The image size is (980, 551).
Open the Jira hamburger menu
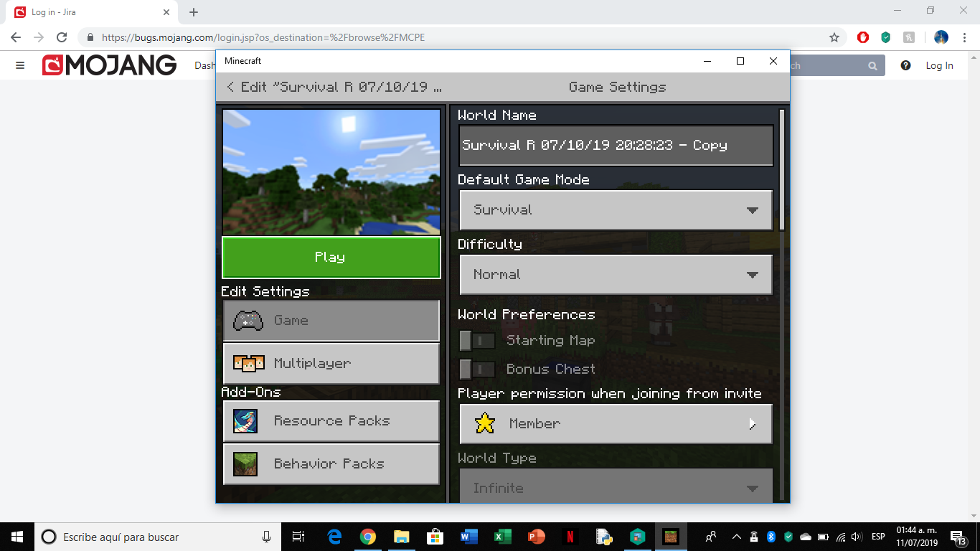[x=20, y=65]
